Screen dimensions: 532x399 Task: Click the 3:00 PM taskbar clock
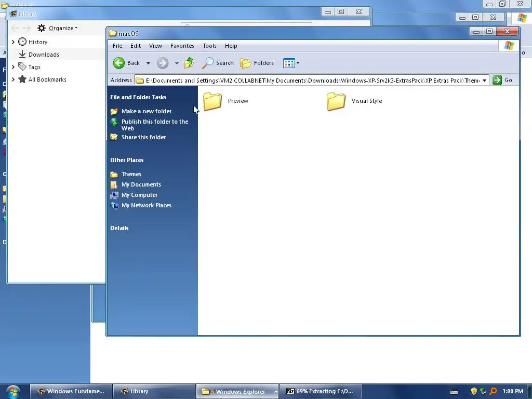click(x=513, y=391)
